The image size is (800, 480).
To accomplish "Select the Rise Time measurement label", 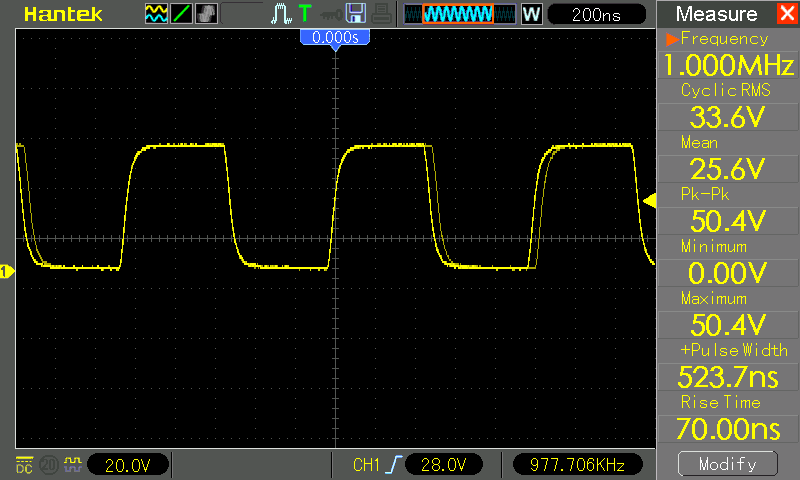I will 721,402.
